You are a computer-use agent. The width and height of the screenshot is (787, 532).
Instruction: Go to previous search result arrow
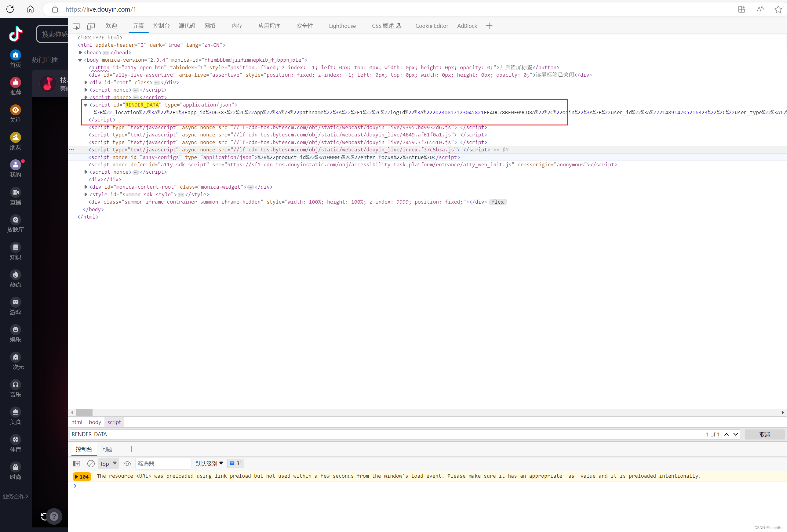[x=727, y=434]
